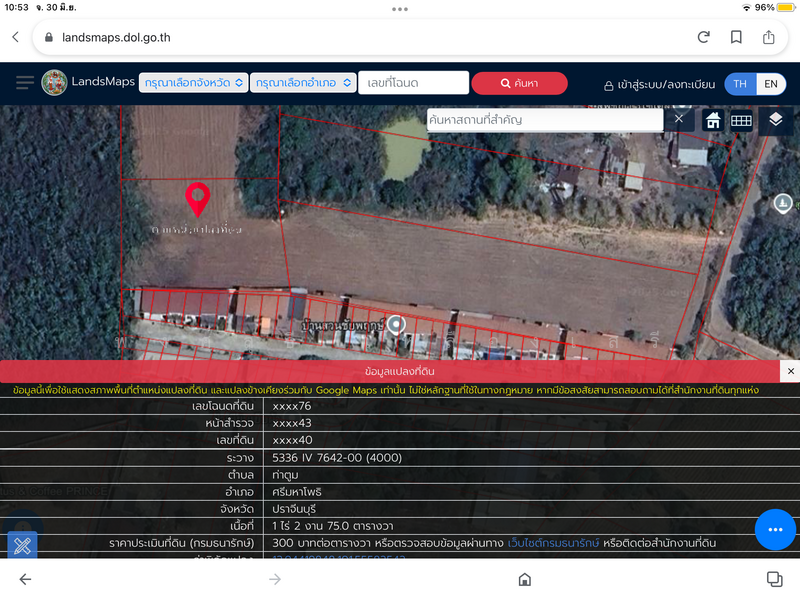
Task: Open the measuring tools icon at bottom left
Action: pos(23,546)
